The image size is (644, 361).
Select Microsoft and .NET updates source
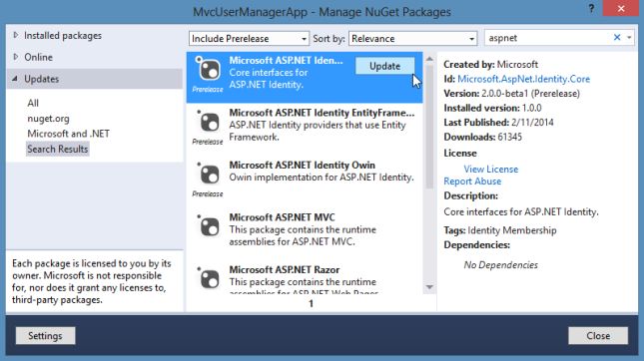click(x=68, y=134)
